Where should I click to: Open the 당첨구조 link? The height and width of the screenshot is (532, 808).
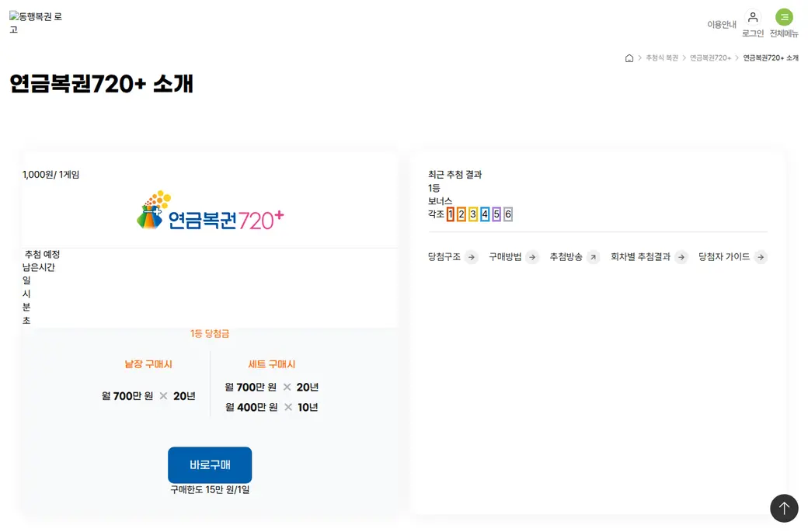coord(444,256)
